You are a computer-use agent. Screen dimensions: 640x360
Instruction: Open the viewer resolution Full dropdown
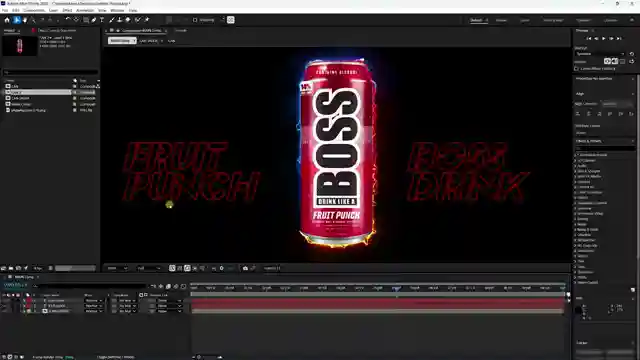coord(149,268)
